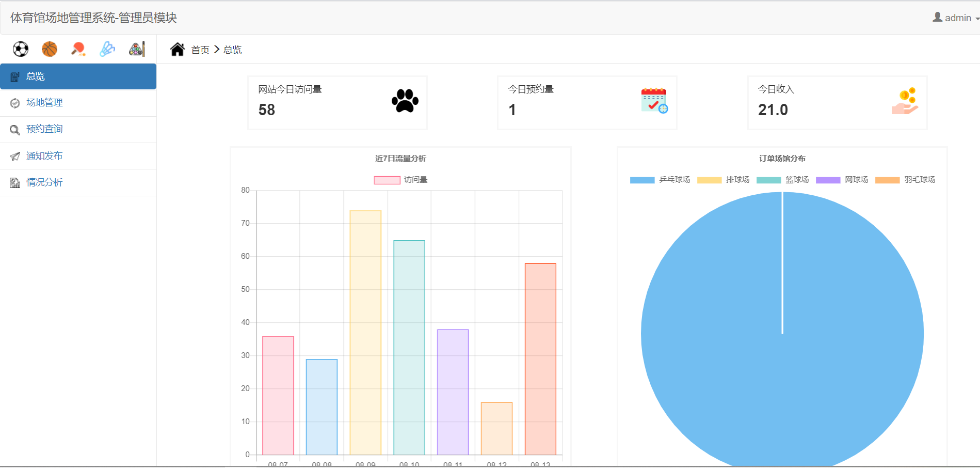Select 通知发布 in the sidebar
This screenshot has height=468, width=980.
78,156
